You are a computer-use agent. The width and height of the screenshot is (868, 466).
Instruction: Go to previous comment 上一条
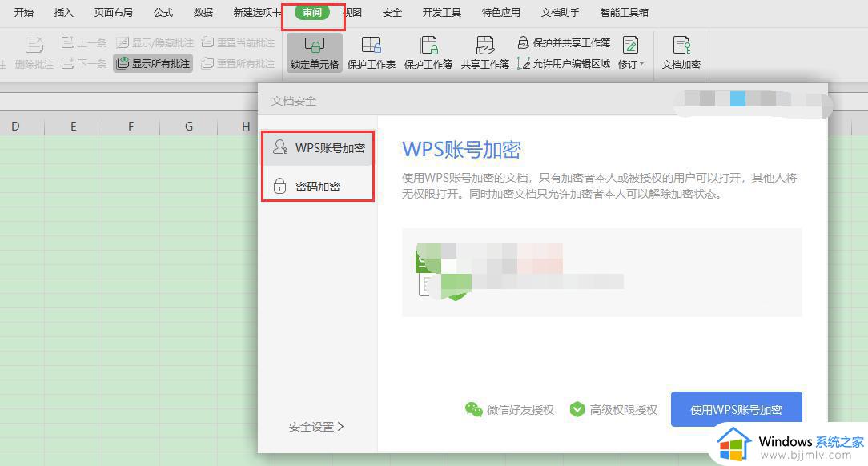(83, 42)
